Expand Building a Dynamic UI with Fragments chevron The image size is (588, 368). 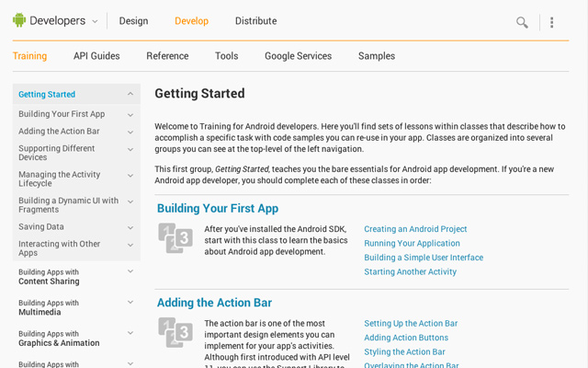[x=130, y=201]
